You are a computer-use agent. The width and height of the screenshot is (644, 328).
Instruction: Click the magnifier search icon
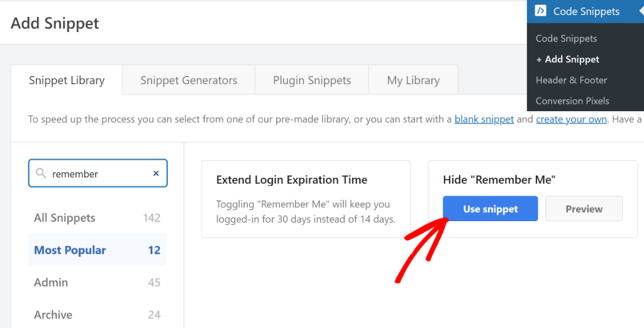(42, 173)
